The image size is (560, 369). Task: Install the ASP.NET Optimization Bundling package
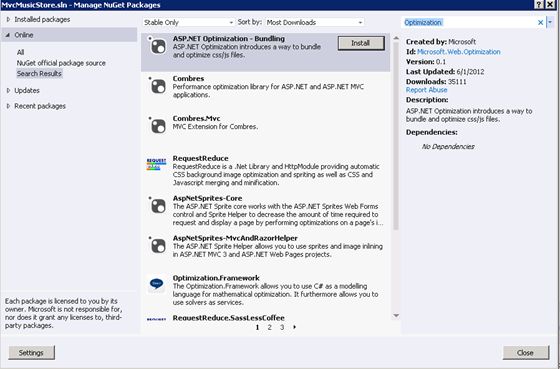point(361,43)
